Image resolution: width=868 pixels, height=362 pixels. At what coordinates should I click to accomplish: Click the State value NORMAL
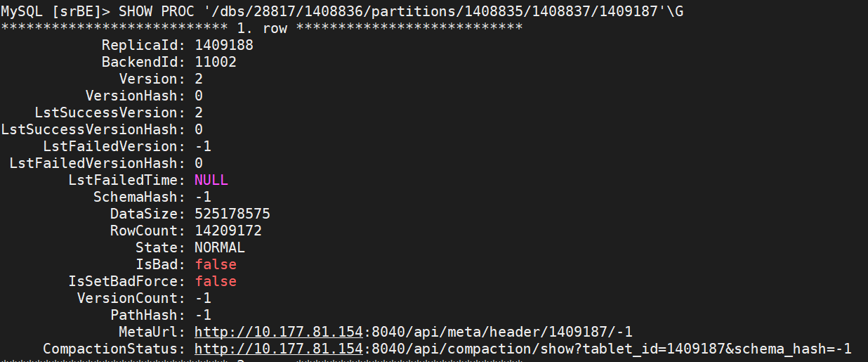220,247
